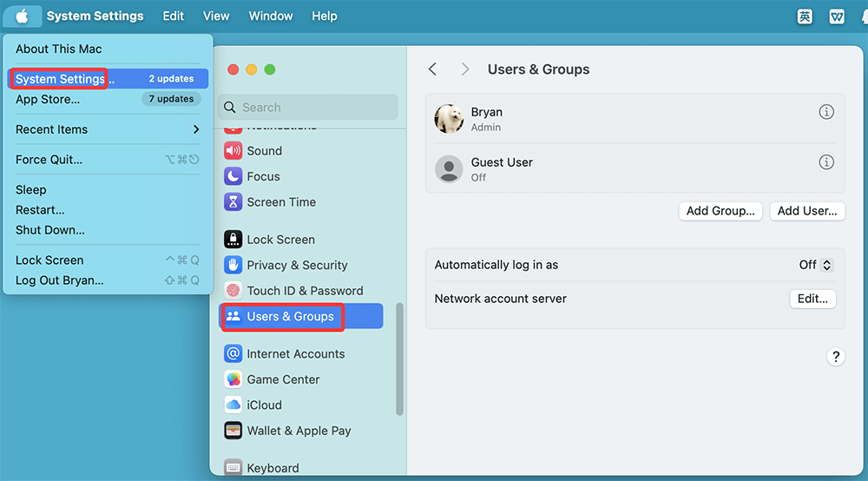868x481 pixels.
Task: Click the Guest User avatar
Action: [449, 168]
